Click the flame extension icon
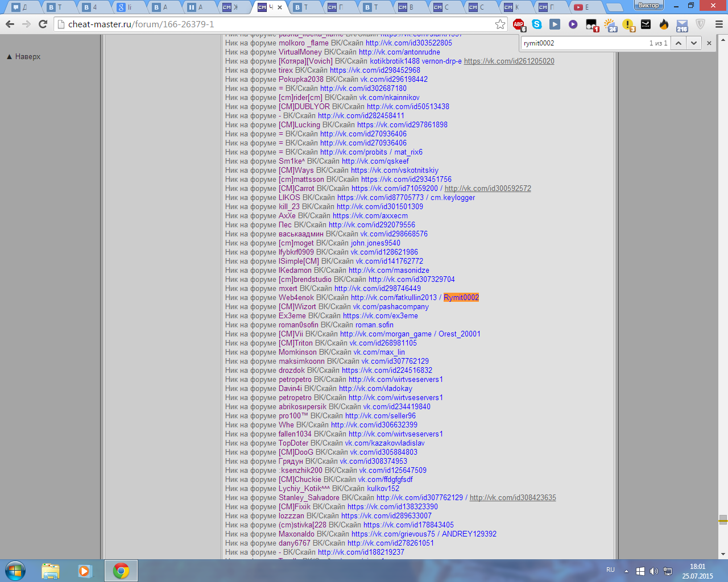Viewport: 728px width, 582px height. coord(664,24)
